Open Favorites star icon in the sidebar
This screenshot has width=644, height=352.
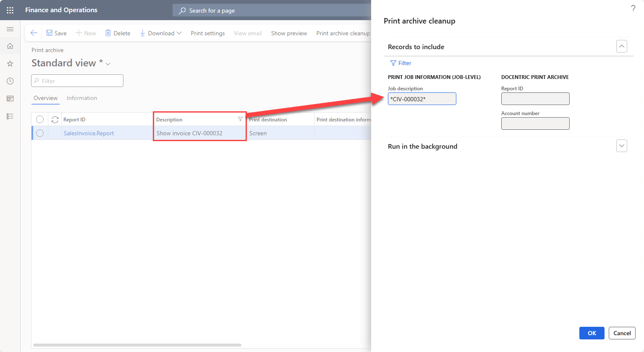[x=10, y=64]
